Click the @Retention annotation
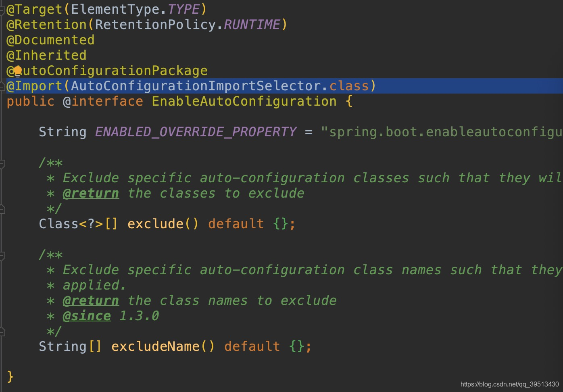563x392 pixels. click(46, 25)
